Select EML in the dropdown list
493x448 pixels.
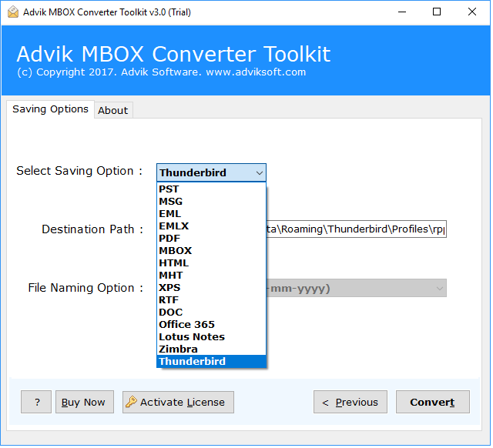[213, 215]
